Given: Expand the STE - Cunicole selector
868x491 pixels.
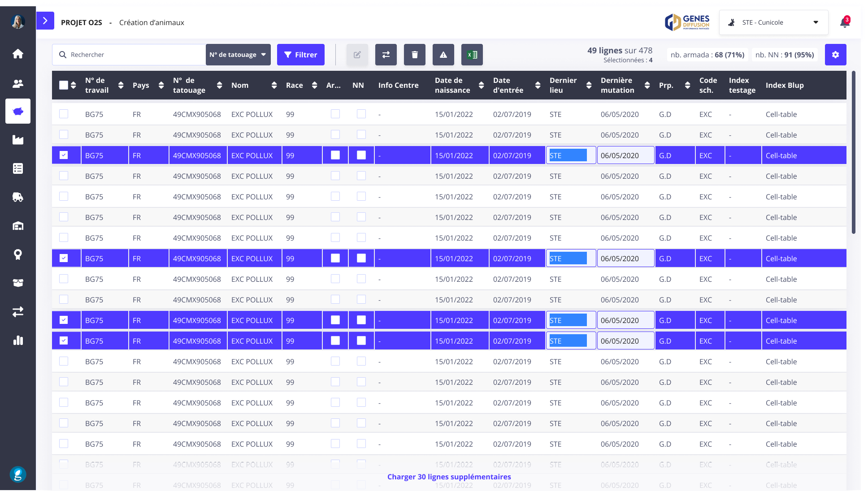Looking at the screenshot, I should [773, 22].
